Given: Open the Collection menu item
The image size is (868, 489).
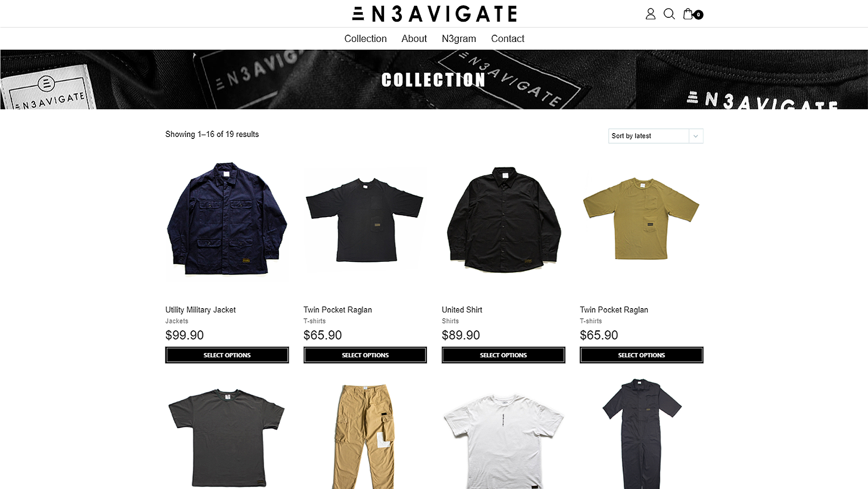Looking at the screenshot, I should point(365,39).
